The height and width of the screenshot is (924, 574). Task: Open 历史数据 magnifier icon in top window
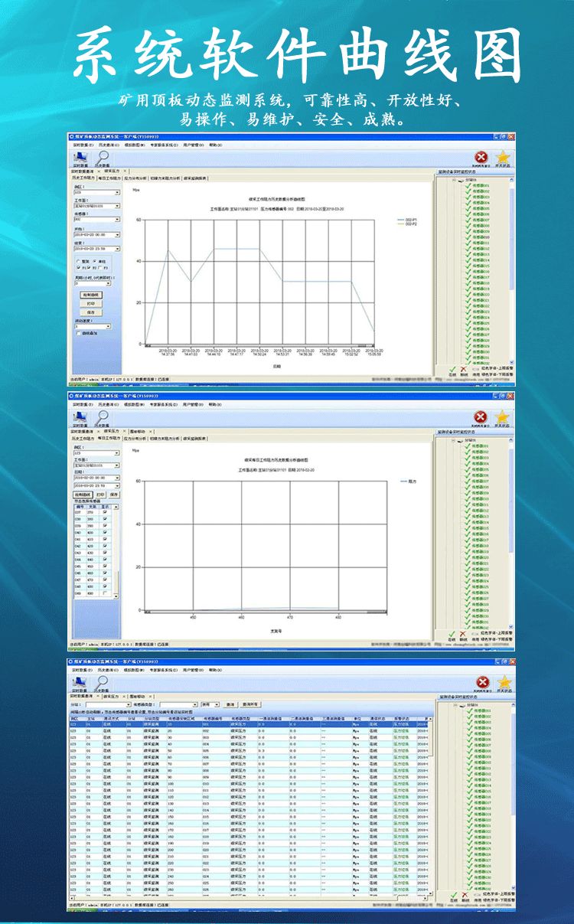pos(103,157)
